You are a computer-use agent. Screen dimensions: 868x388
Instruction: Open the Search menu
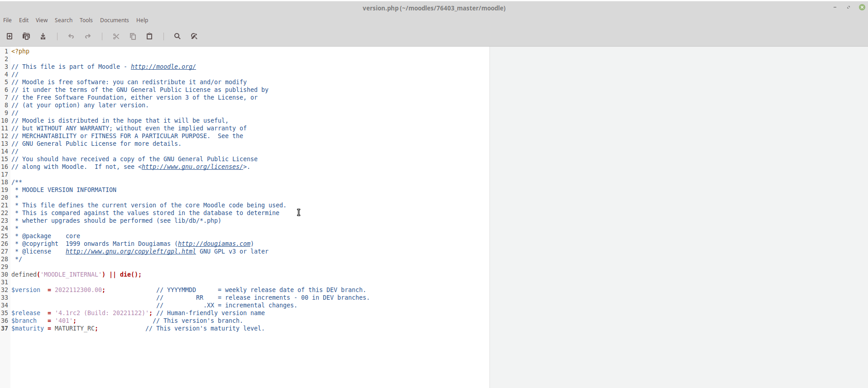click(63, 20)
